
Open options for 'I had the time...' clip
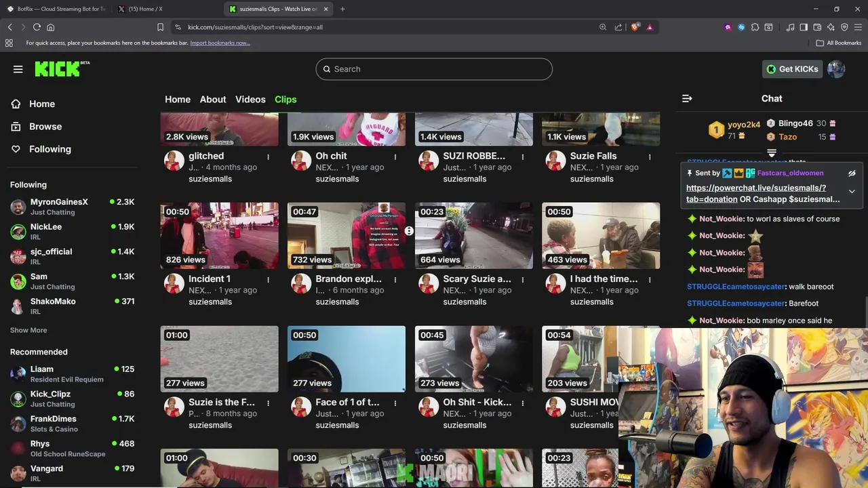coord(650,279)
